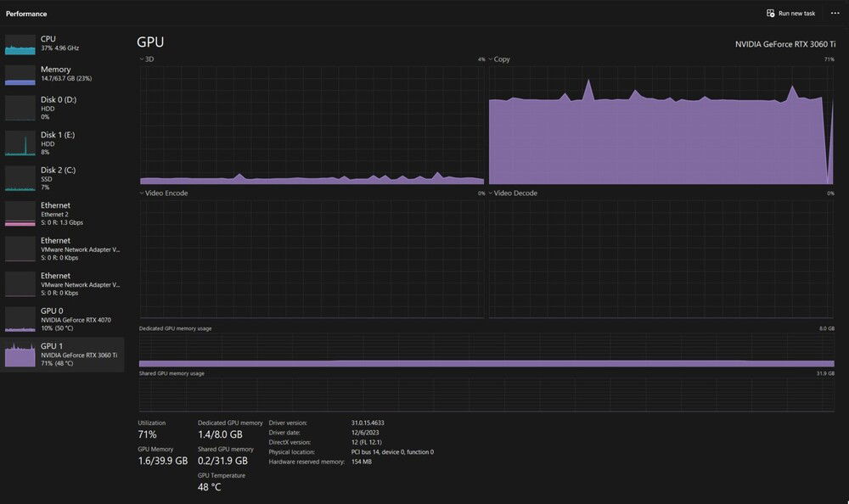Screen dimensions: 849x504
Task: Click the Dedicated GPU memory usage graph
Action: tap(486, 350)
